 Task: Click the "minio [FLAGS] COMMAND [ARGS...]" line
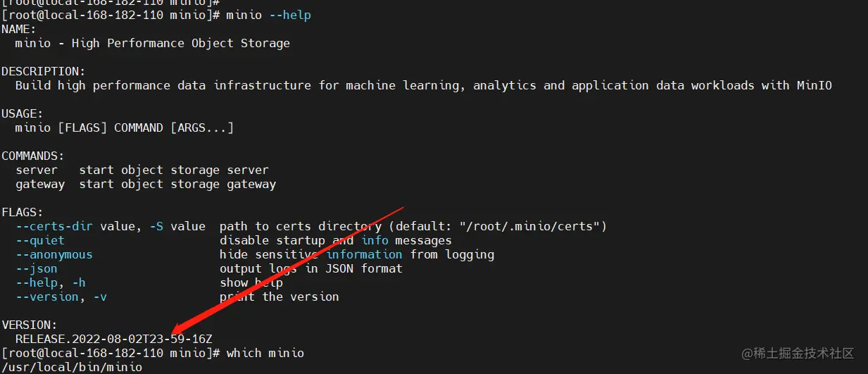coord(125,127)
